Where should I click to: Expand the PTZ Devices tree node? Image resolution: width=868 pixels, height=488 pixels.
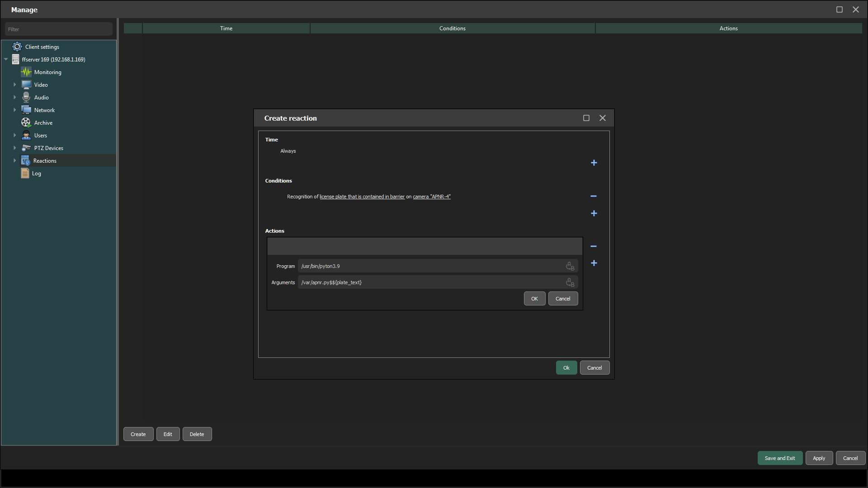pos(14,148)
